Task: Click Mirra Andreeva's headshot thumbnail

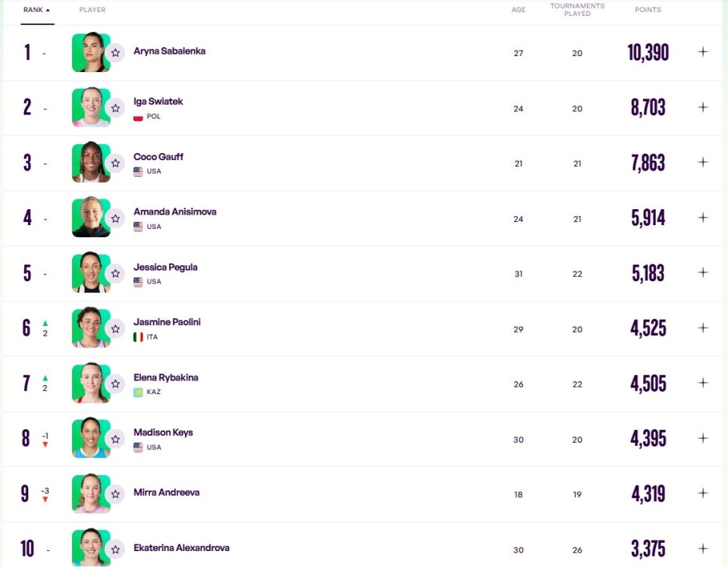Action: click(90, 493)
